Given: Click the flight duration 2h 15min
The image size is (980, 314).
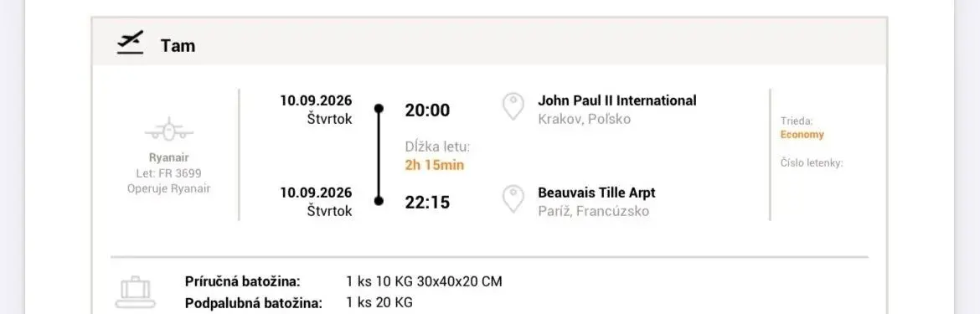Looking at the screenshot, I should [435, 166].
